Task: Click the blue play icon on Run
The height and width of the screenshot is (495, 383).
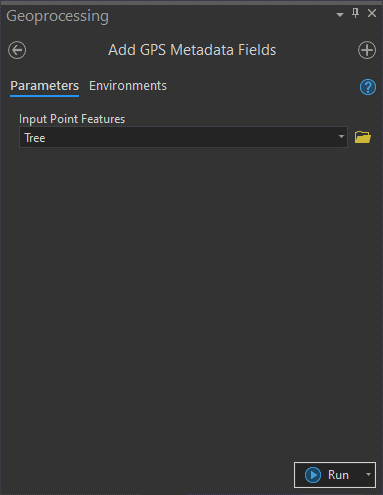Action: [313, 475]
